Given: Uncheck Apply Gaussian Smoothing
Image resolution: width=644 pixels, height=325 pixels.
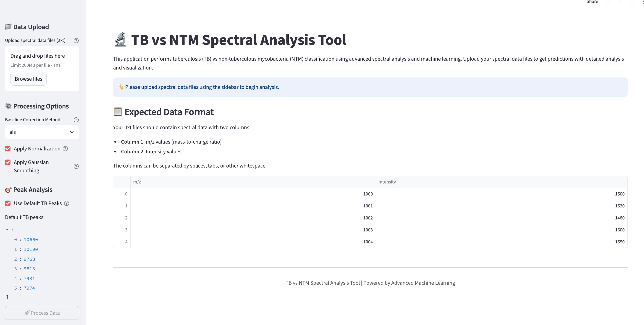Looking at the screenshot, I should tap(8, 162).
